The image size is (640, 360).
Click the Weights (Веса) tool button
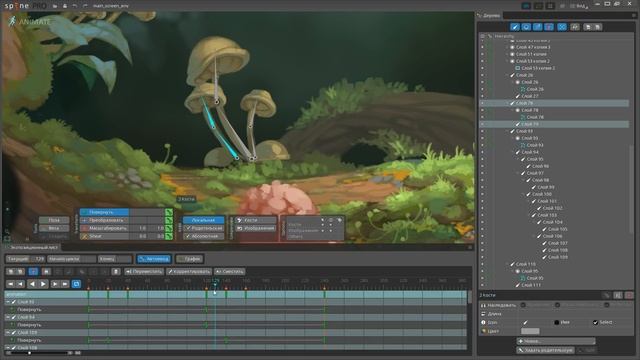(x=54, y=228)
